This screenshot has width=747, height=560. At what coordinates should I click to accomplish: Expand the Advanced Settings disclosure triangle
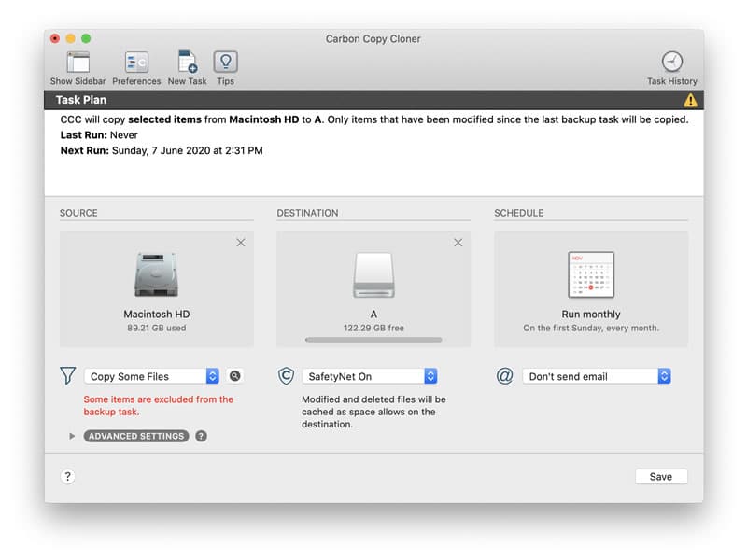point(72,436)
